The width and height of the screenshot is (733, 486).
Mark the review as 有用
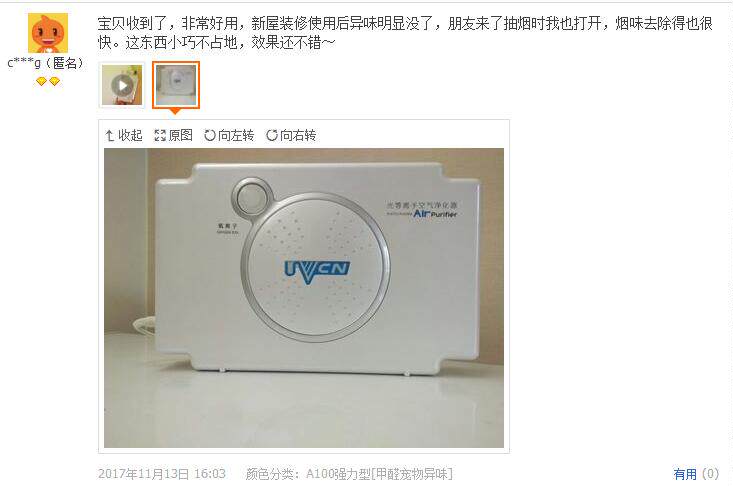point(685,474)
